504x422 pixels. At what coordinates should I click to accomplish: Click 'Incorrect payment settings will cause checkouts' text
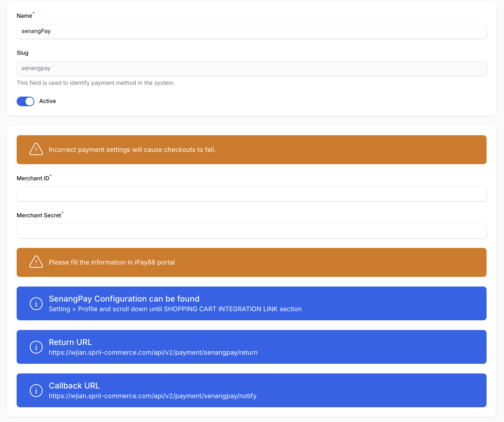click(132, 150)
